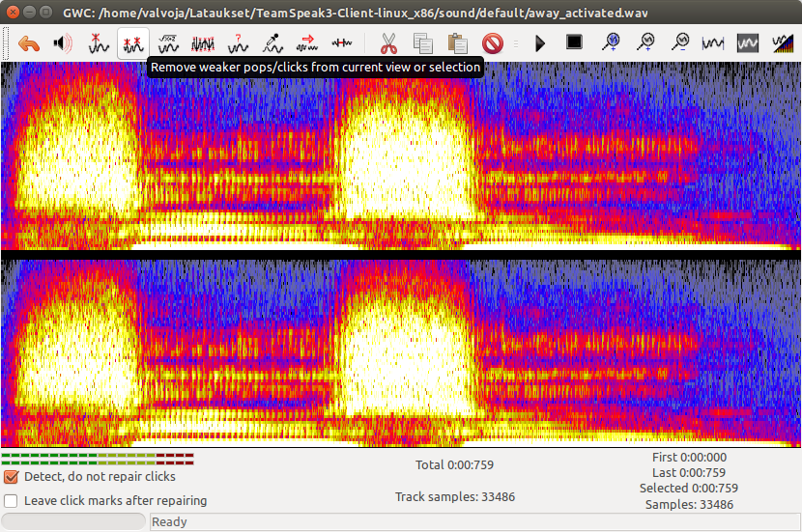The height and width of the screenshot is (532, 802).
Task: Click the clipboard Paste icon
Action: pos(458,43)
